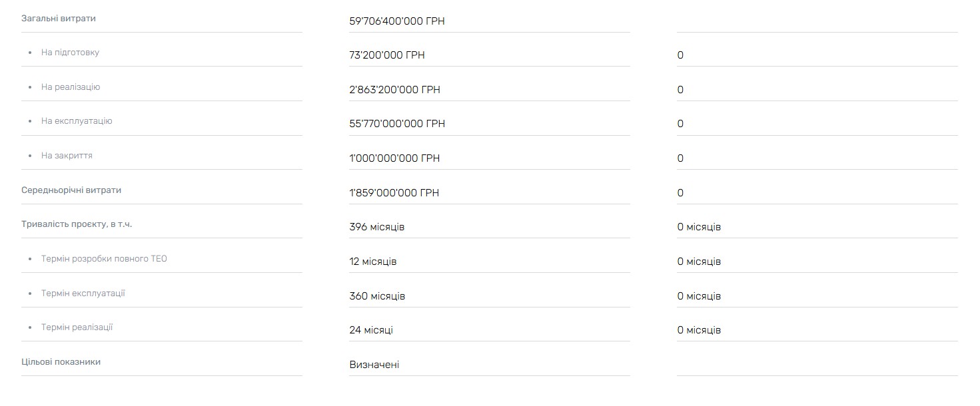This screenshot has width=980, height=406.
Task: Click the 1'859'000'000 ГРН average annual cost
Action: tap(394, 193)
